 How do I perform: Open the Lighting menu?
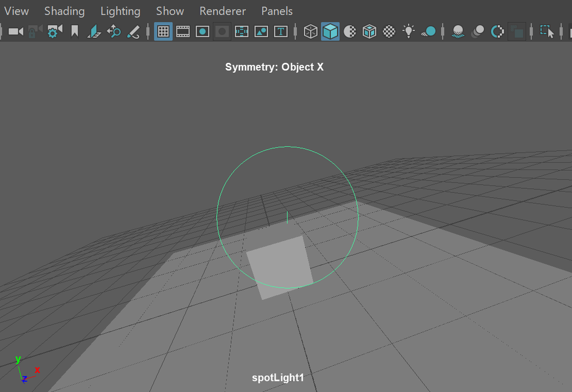121,11
